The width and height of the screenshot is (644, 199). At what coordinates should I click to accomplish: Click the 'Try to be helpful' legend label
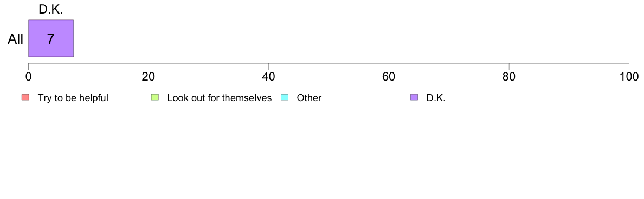73,98
